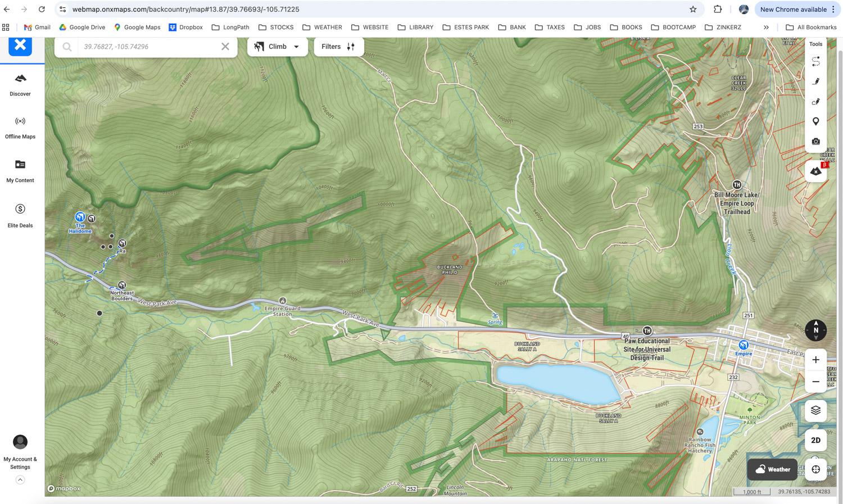Viewport: 843px width, 504px height.
Task: Click the coordinates search field
Action: point(149,47)
